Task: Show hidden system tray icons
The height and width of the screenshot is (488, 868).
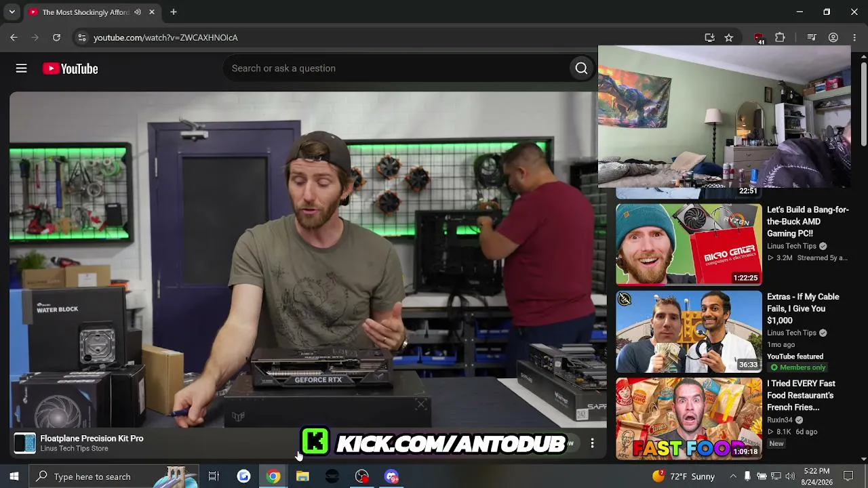Action: coord(732,476)
